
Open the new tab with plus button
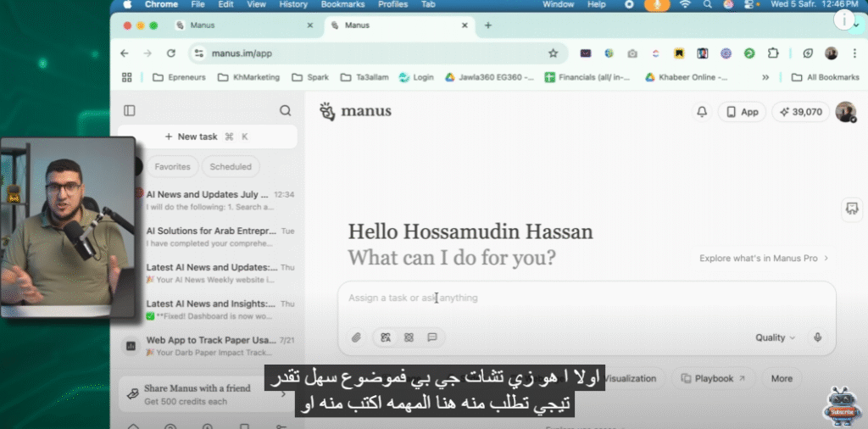[487, 25]
